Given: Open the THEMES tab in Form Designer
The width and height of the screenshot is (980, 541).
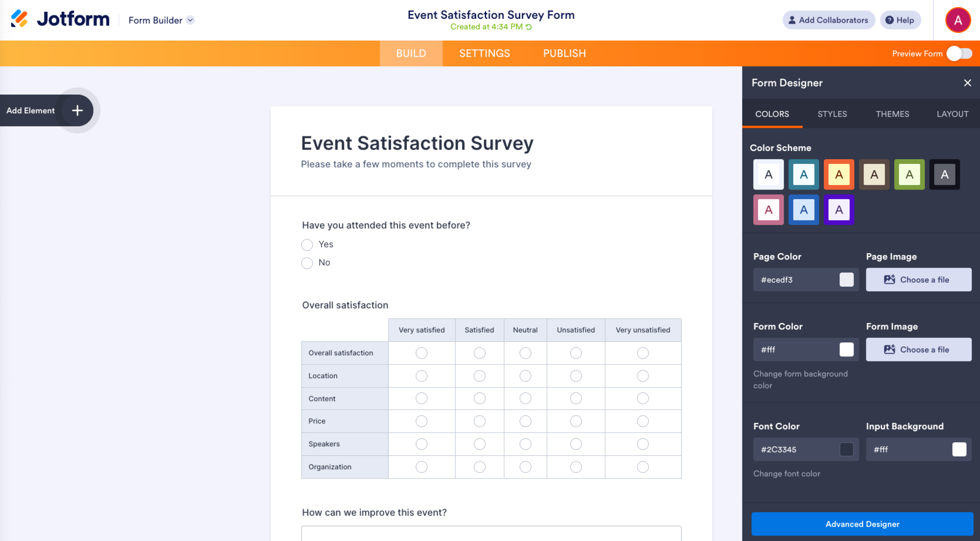Looking at the screenshot, I should (892, 114).
